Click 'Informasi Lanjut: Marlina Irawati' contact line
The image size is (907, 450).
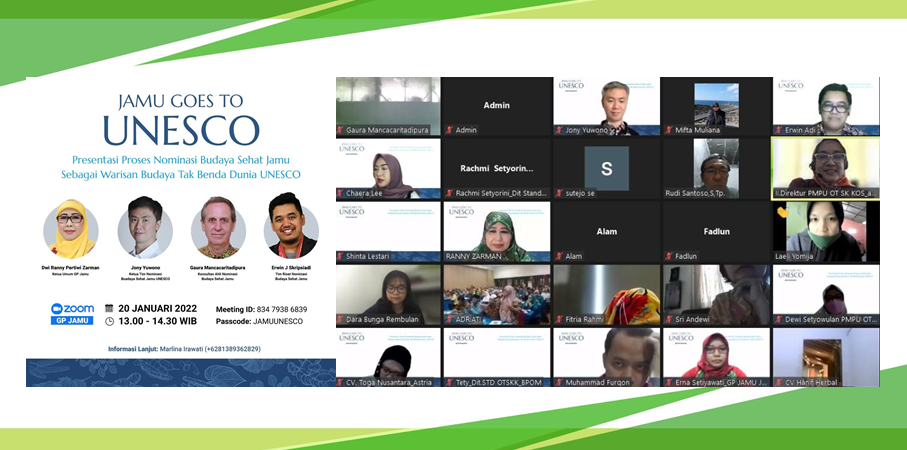pos(184,349)
